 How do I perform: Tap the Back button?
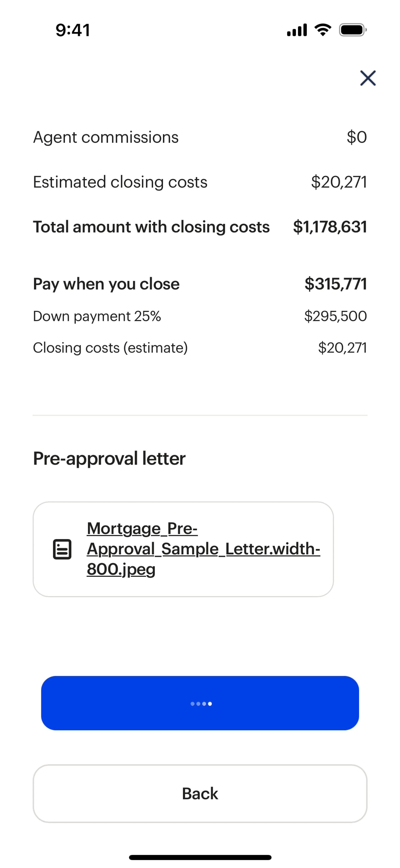[x=200, y=794]
